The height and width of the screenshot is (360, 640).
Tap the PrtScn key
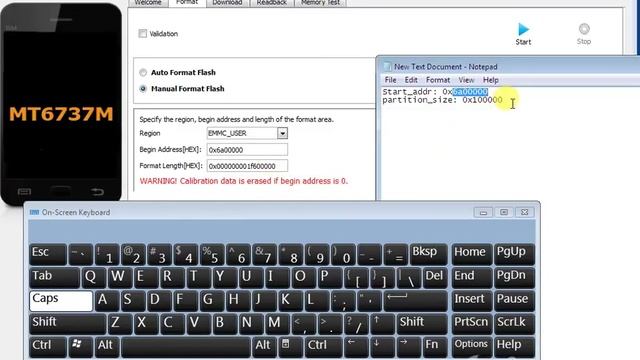[x=471, y=324]
